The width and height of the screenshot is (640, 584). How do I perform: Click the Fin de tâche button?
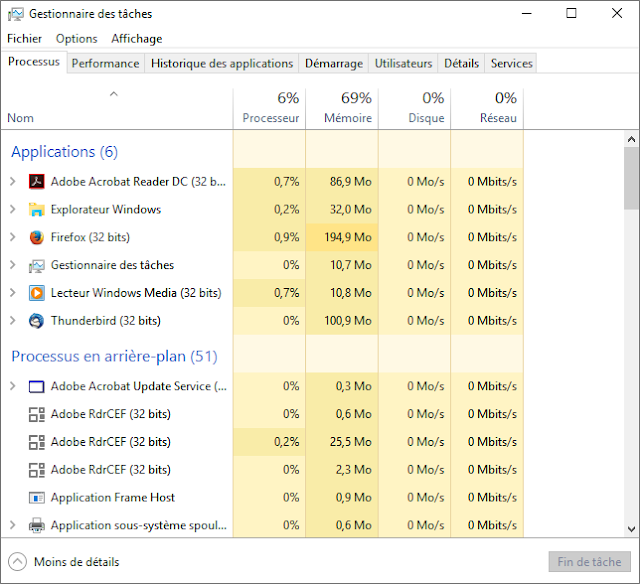coord(589,562)
